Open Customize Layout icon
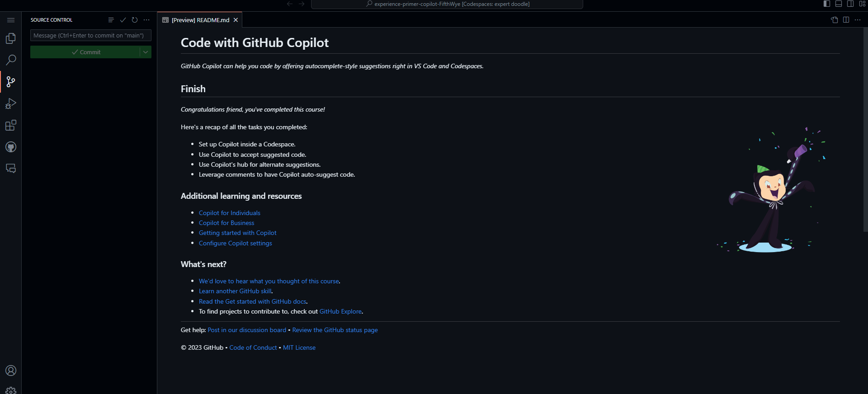This screenshot has height=394, width=868. tap(862, 4)
